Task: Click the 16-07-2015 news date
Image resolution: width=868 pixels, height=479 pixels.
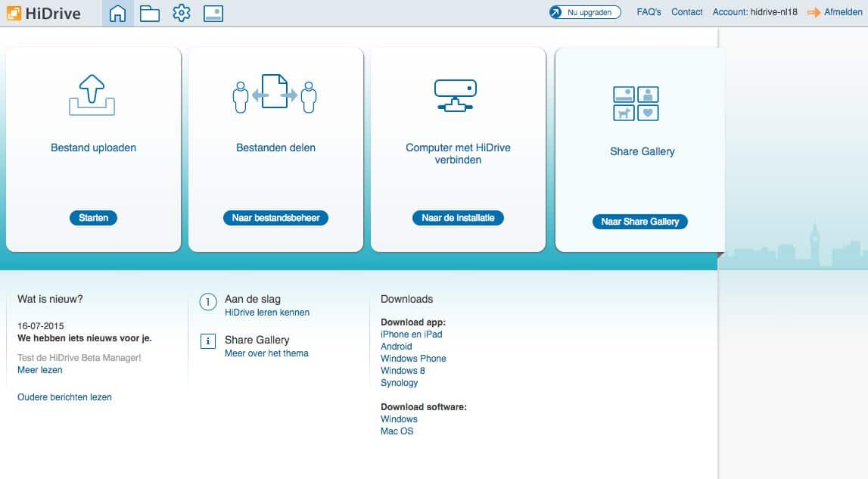Action: click(x=40, y=326)
